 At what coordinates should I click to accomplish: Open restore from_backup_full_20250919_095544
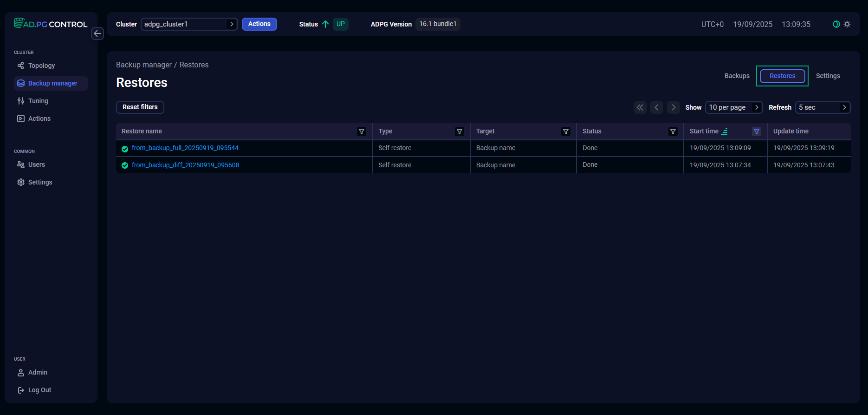(x=185, y=148)
